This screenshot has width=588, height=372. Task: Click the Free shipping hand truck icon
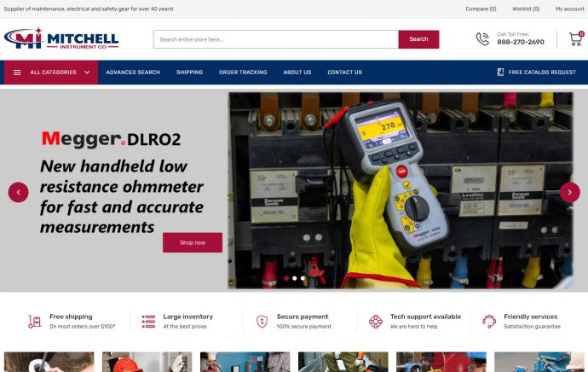point(34,322)
